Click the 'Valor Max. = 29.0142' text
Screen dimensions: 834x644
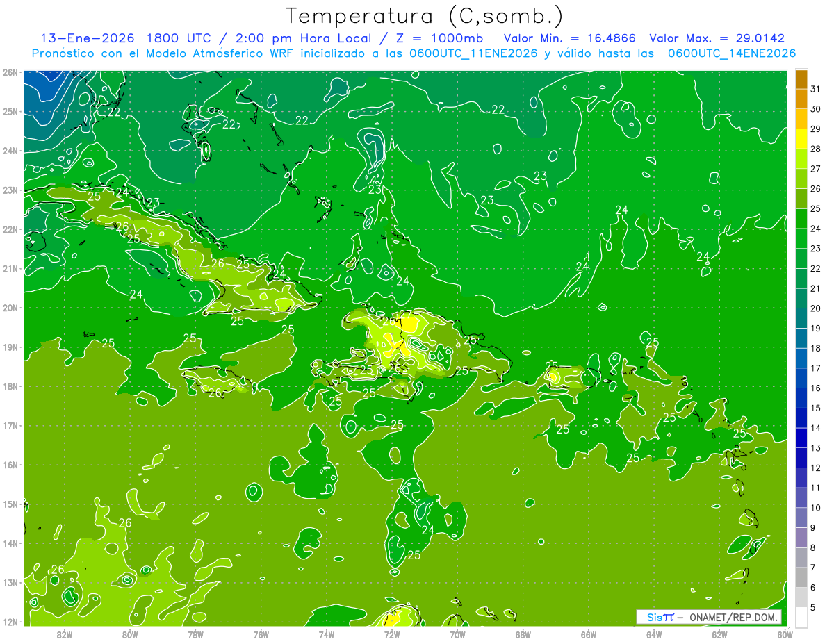point(717,38)
